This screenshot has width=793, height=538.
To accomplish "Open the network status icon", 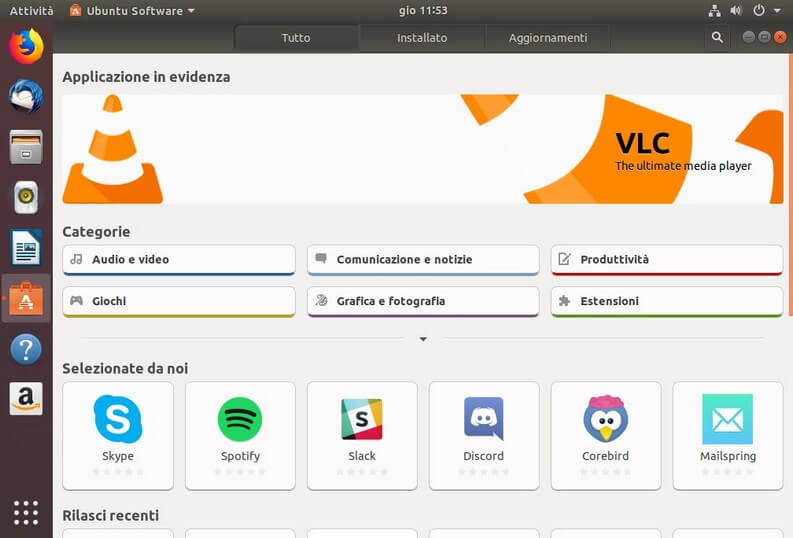I will 714,11.
